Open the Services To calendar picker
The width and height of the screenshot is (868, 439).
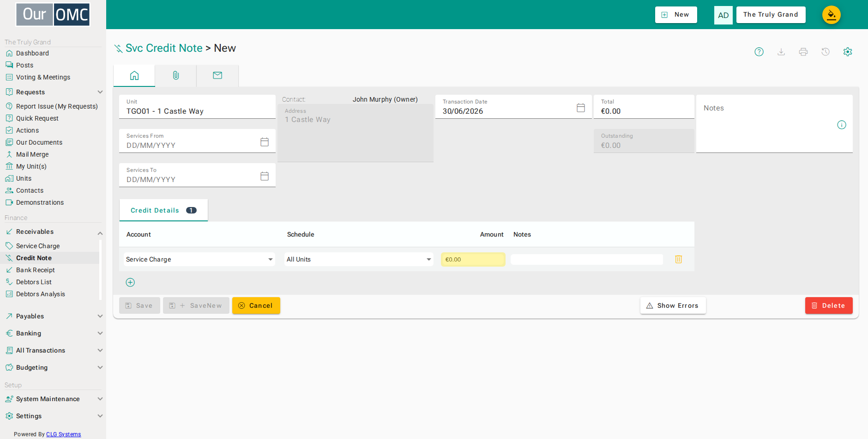point(265,176)
